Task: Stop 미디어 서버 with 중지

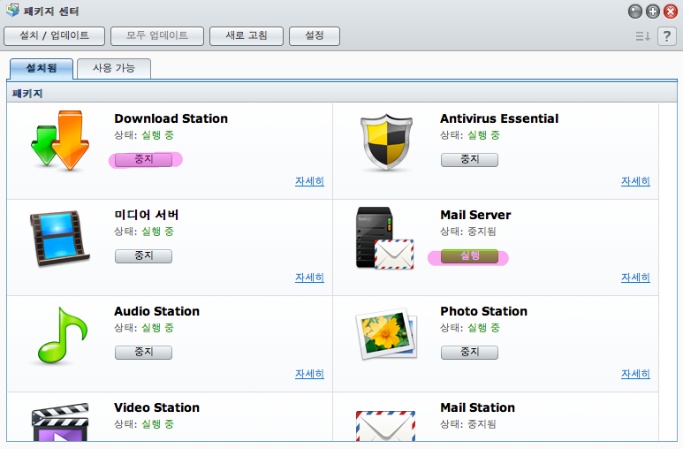Action: (x=143, y=256)
